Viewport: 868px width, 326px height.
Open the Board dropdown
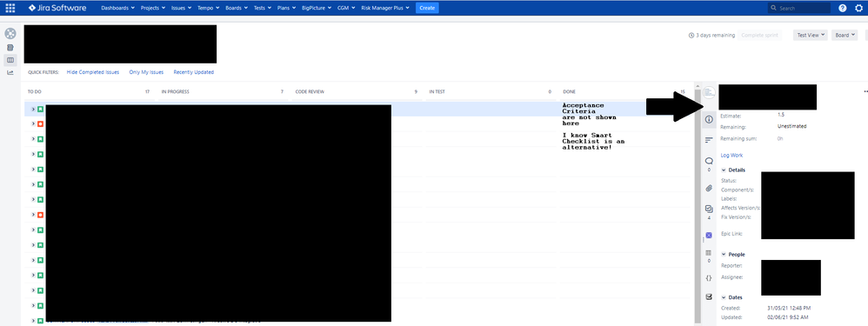tap(845, 36)
